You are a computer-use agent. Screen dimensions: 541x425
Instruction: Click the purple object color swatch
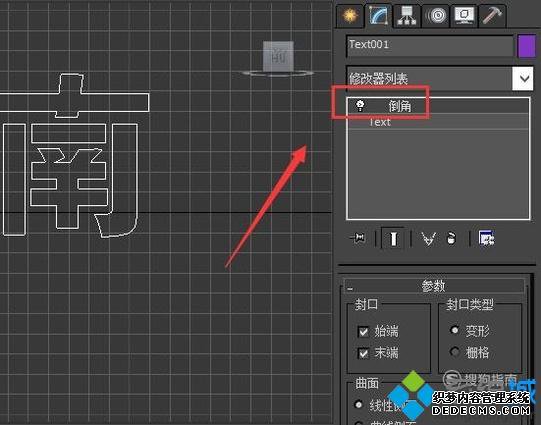(x=527, y=46)
